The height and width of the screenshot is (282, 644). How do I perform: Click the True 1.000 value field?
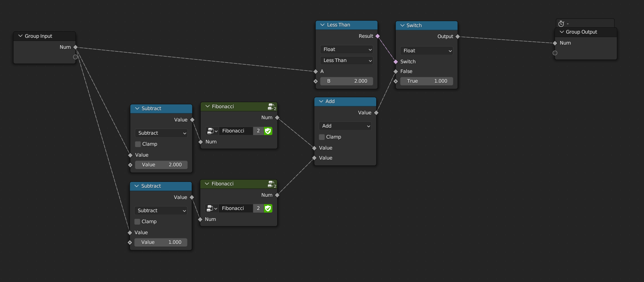(x=427, y=81)
